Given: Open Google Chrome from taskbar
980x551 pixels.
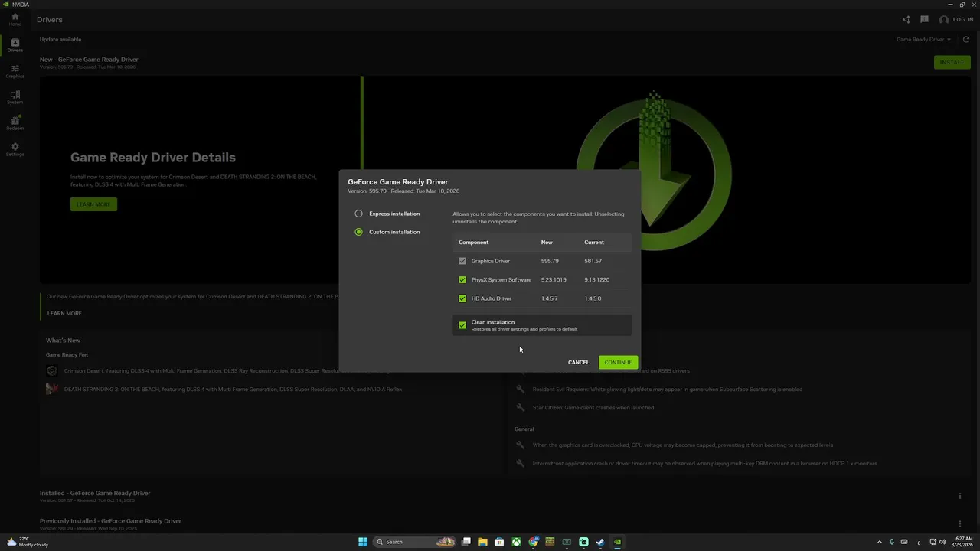Looking at the screenshot, I should (x=534, y=542).
